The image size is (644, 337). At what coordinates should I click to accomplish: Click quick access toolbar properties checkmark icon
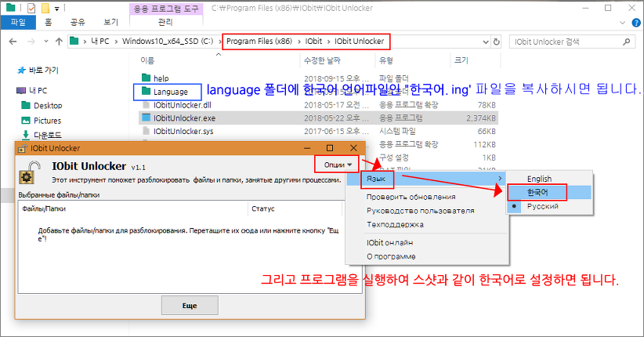pos(31,8)
